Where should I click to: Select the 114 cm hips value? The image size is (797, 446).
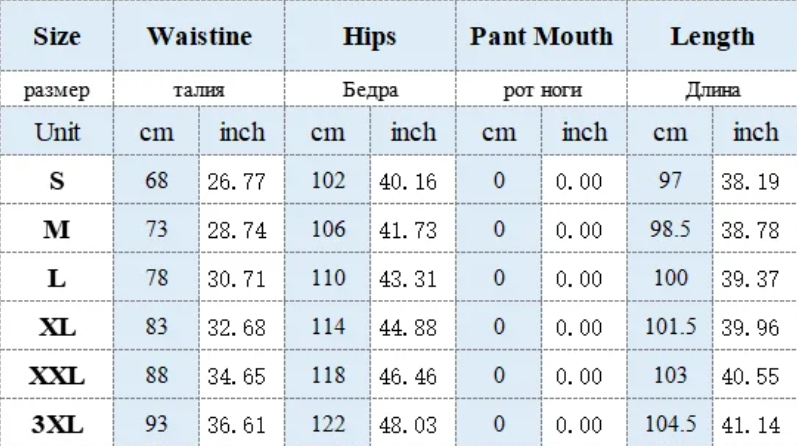point(327,328)
